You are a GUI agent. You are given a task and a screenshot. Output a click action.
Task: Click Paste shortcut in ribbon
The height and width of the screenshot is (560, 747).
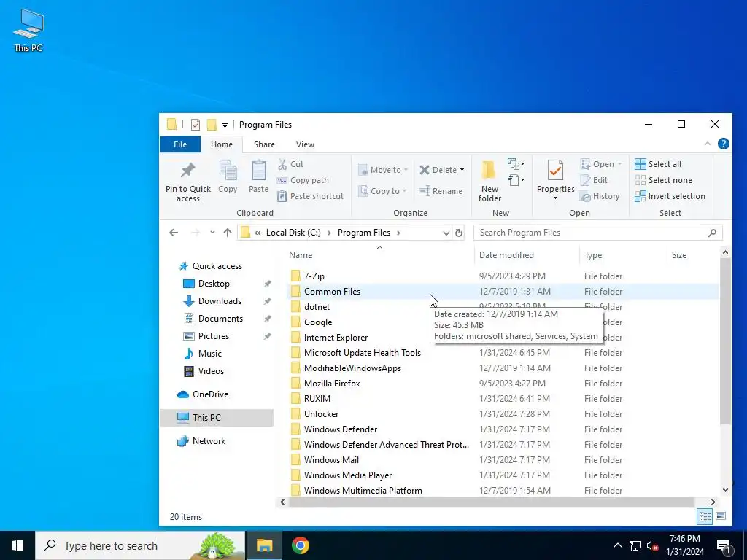[x=310, y=195]
